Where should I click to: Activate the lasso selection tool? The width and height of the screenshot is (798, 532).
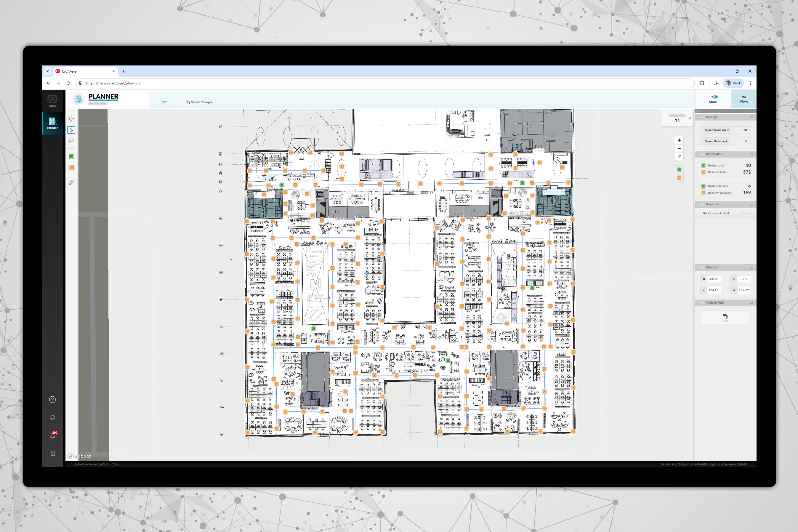point(71,141)
